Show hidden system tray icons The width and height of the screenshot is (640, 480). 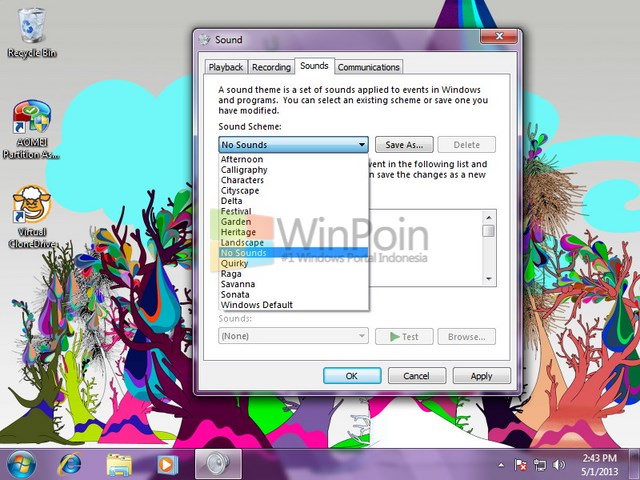[x=501, y=465]
